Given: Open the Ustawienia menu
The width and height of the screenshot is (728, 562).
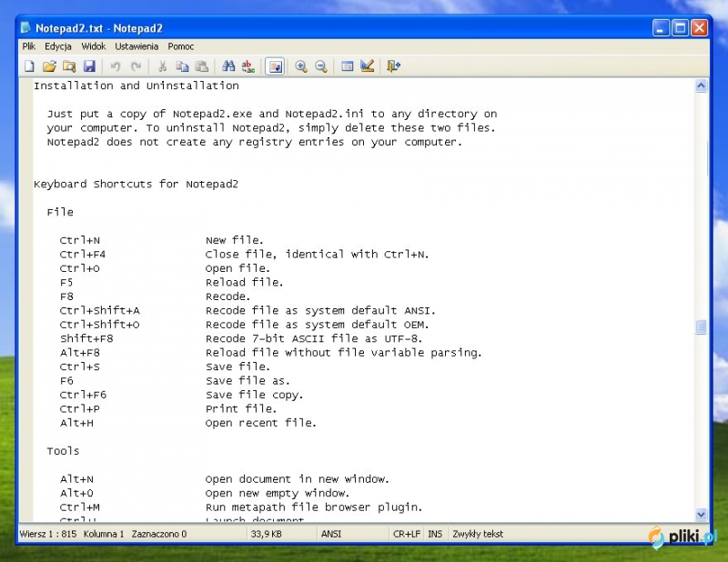Looking at the screenshot, I should pos(136,46).
